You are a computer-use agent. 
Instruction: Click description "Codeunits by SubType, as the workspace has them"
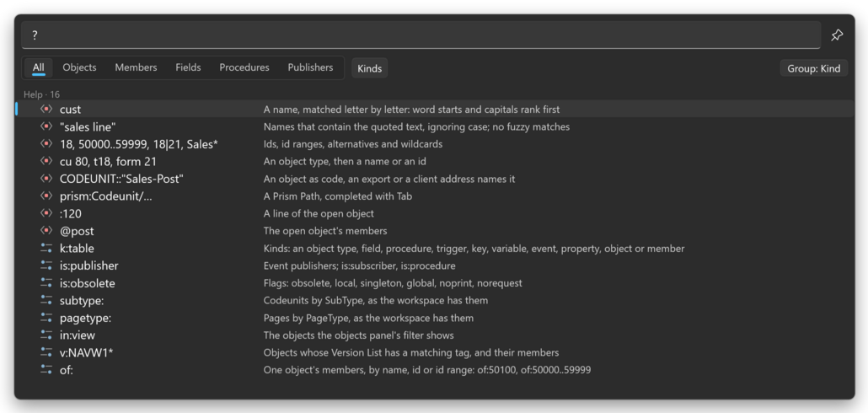pos(375,301)
